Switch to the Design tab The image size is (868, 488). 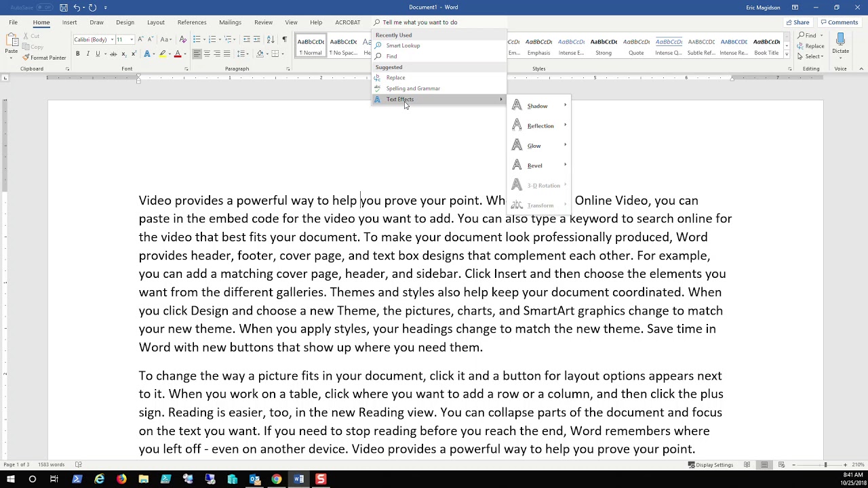coord(125,22)
